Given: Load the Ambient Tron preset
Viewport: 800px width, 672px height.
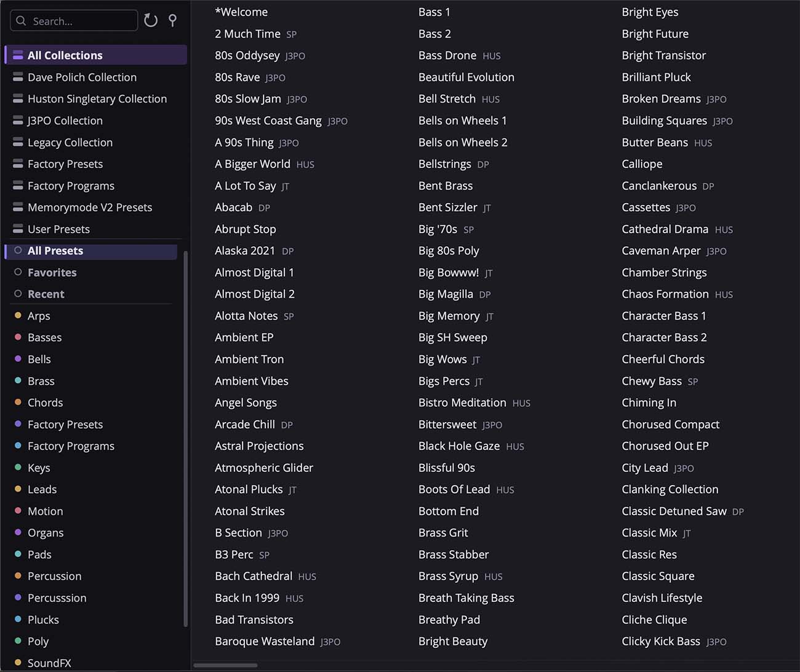Looking at the screenshot, I should (249, 359).
